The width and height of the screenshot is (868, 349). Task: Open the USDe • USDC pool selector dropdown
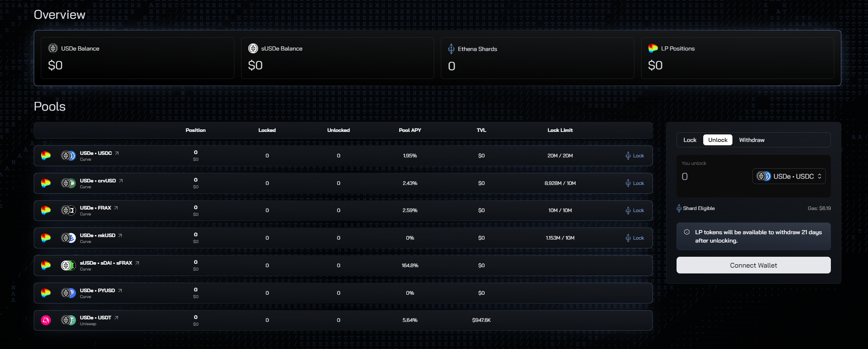click(x=789, y=176)
